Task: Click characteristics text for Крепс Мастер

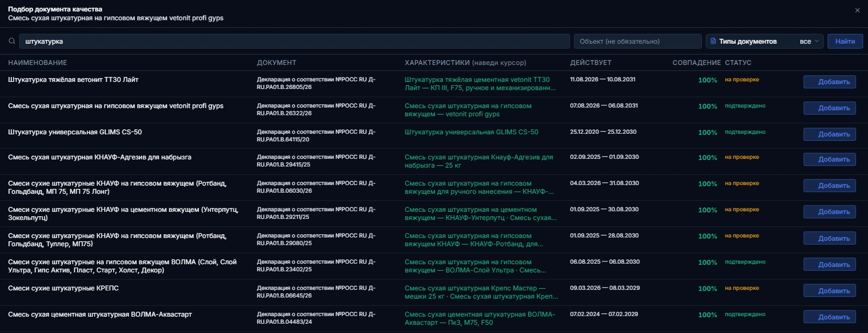Action: click(482, 292)
